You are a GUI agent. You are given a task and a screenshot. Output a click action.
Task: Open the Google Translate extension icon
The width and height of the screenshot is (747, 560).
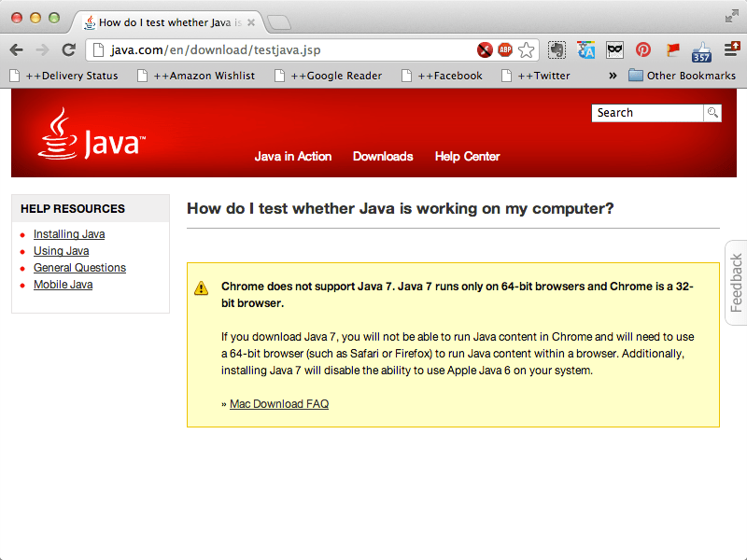(586, 50)
